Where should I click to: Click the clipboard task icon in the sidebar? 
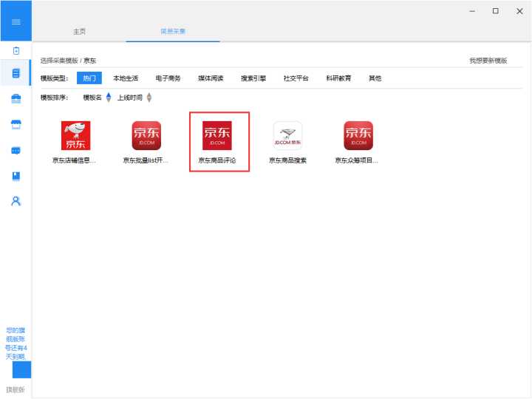coord(16,50)
